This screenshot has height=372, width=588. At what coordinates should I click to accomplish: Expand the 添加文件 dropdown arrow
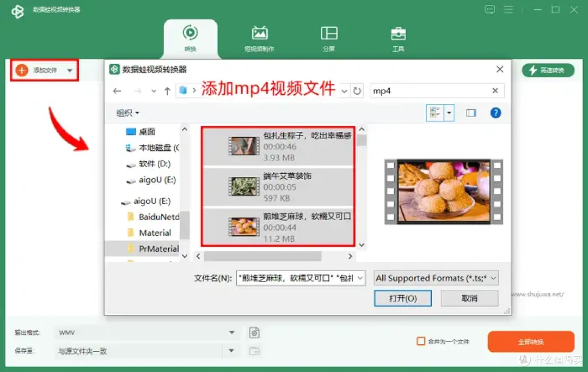click(70, 70)
